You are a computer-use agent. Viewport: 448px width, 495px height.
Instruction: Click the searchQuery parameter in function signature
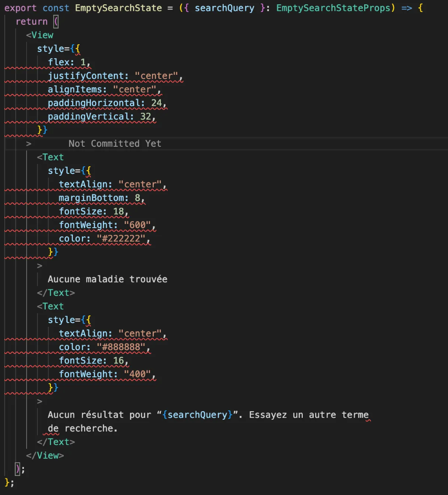pos(224,8)
